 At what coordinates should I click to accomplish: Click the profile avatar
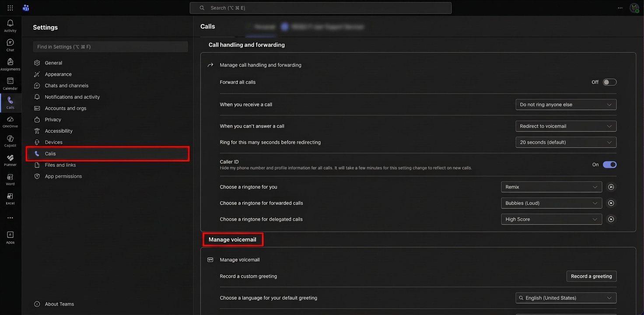(x=634, y=8)
